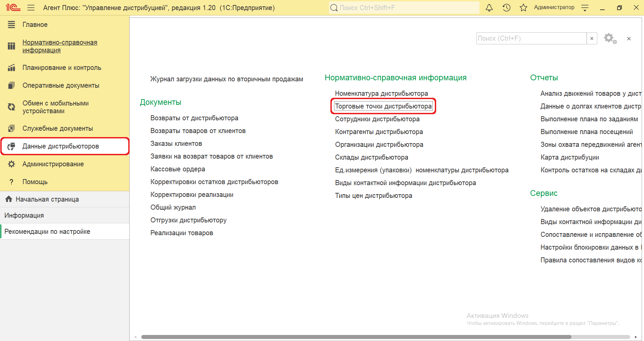Click the 1C logo icon
The height and width of the screenshot is (341, 644).
tap(13, 7)
